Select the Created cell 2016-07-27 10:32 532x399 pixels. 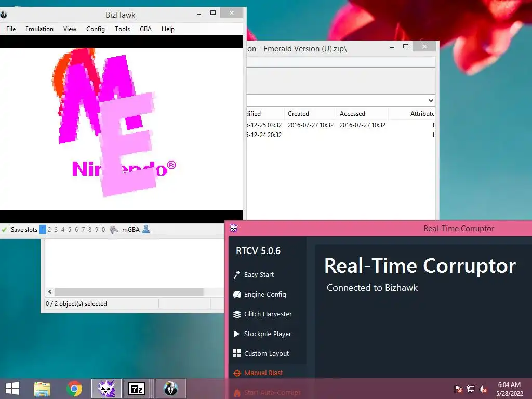[x=311, y=125]
